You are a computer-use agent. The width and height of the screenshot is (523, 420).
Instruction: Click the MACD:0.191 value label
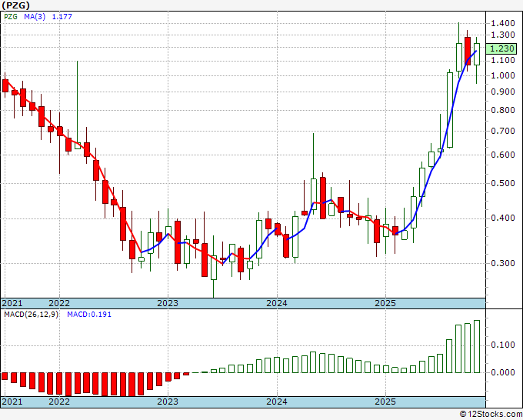(x=89, y=315)
